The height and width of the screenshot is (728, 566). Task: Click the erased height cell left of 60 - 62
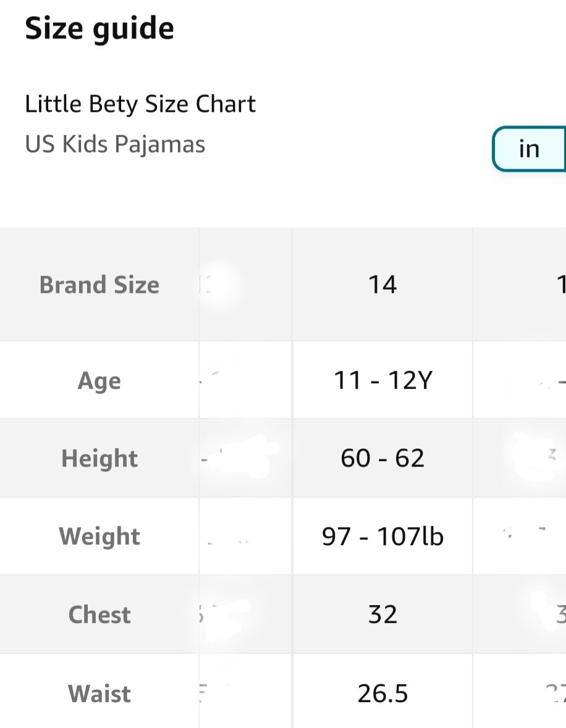click(245, 459)
